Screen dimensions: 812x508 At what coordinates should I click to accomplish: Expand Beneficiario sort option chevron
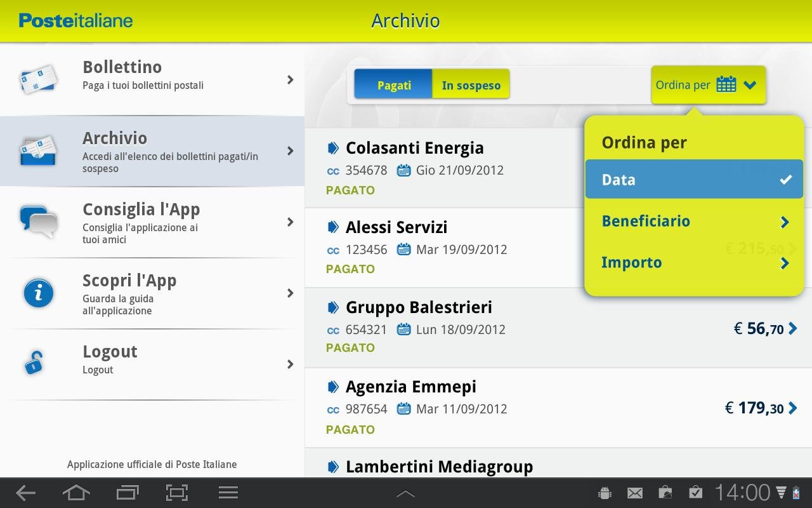point(785,222)
